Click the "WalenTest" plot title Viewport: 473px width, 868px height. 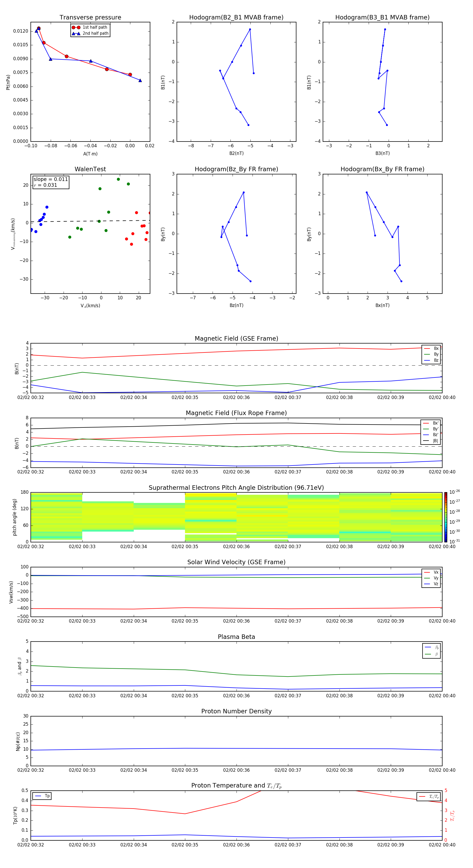90,169
